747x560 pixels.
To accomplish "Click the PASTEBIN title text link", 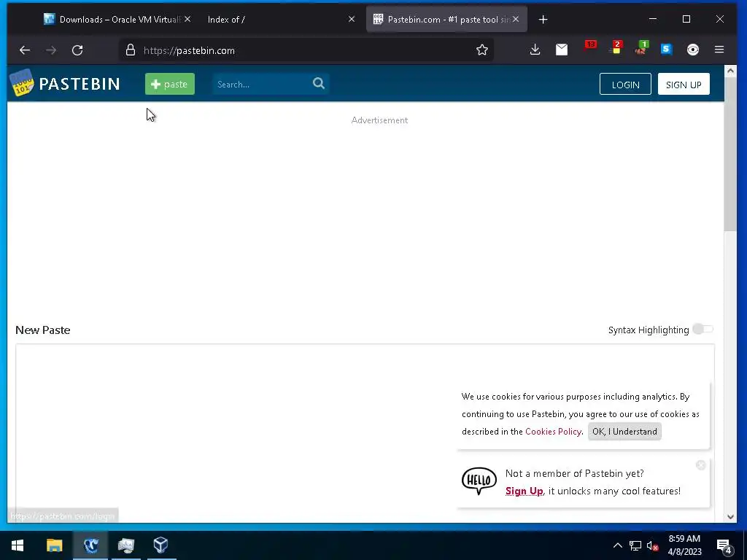I will pos(79,84).
